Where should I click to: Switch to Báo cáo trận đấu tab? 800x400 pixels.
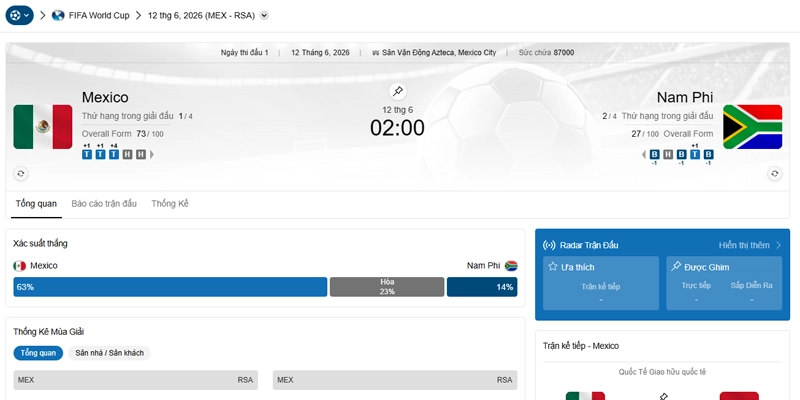coord(104,204)
